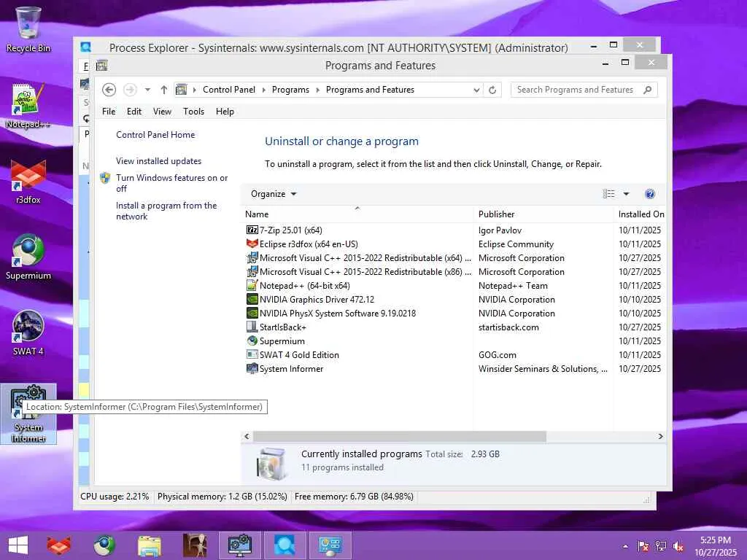Select Eclipse r3dfox program icon

click(252, 244)
